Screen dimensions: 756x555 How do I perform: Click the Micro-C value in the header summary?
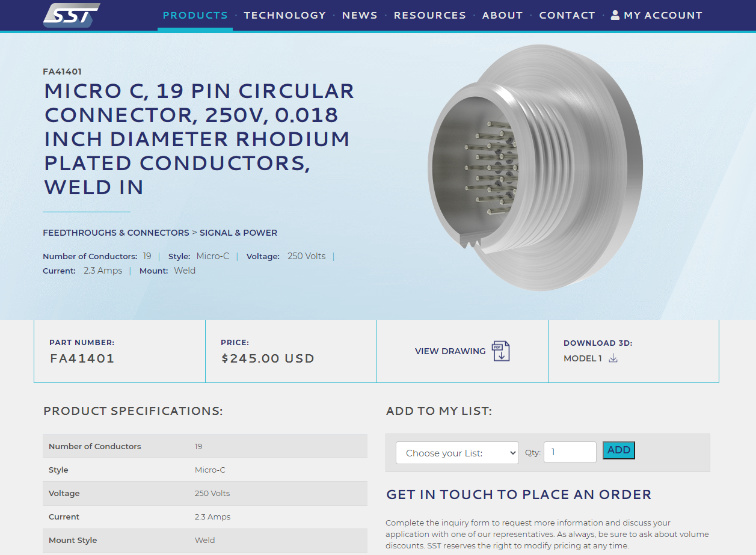pyautogui.click(x=213, y=256)
